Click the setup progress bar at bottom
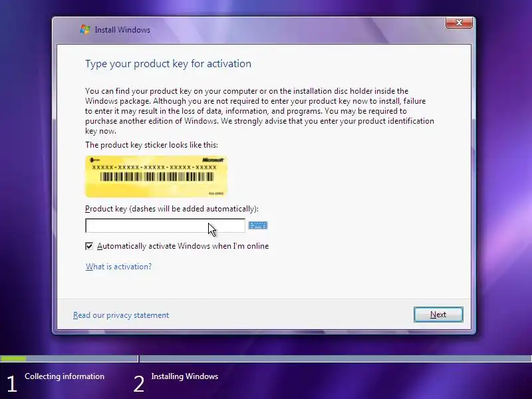 coord(266,358)
